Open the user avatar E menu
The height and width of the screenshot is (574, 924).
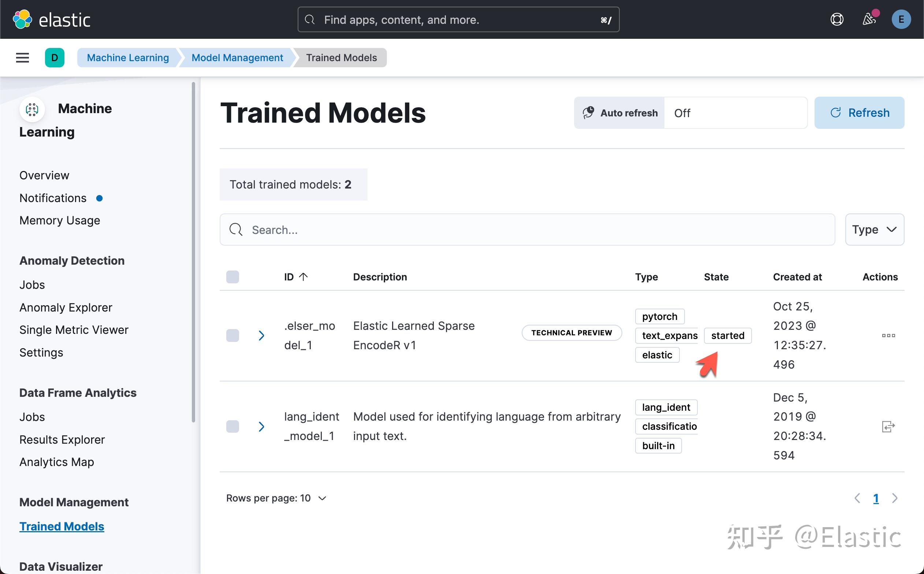pyautogui.click(x=901, y=19)
